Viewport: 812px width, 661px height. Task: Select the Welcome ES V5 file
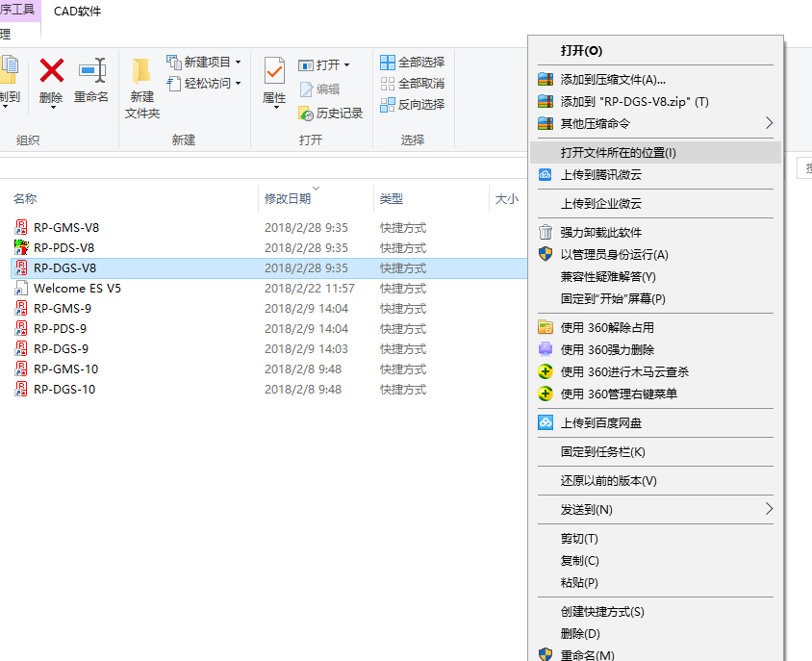(x=77, y=289)
